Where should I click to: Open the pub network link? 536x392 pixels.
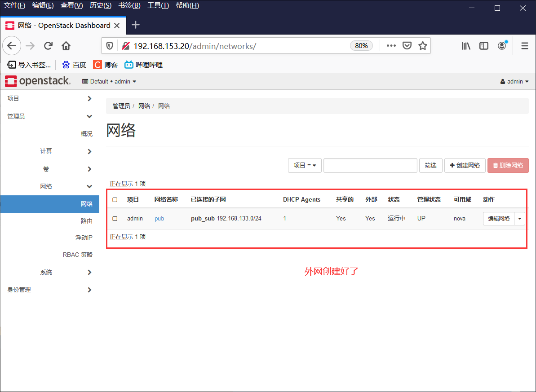click(x=159, y=218)
